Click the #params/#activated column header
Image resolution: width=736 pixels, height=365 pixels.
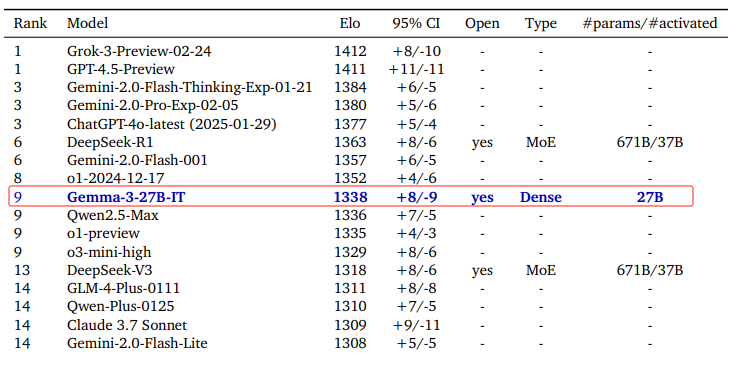tap(650, 23)
